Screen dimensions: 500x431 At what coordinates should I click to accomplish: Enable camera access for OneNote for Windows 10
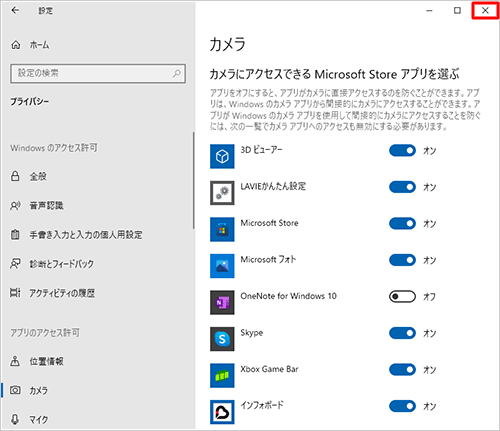(402, 296)
